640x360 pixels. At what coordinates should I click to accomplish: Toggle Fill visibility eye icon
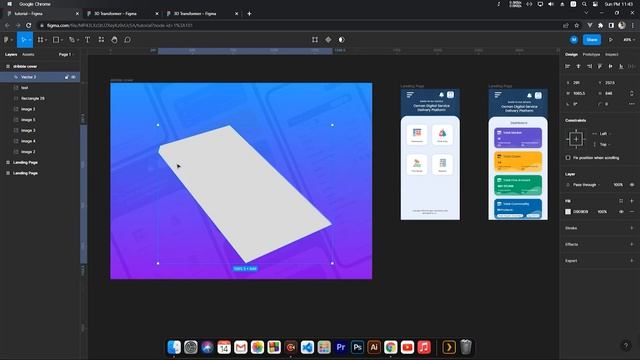click(621, 212)
